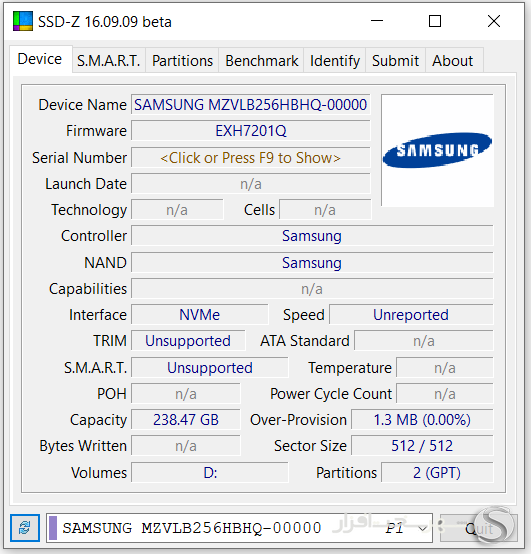Click the Controller value Samsung

[312, 236]
